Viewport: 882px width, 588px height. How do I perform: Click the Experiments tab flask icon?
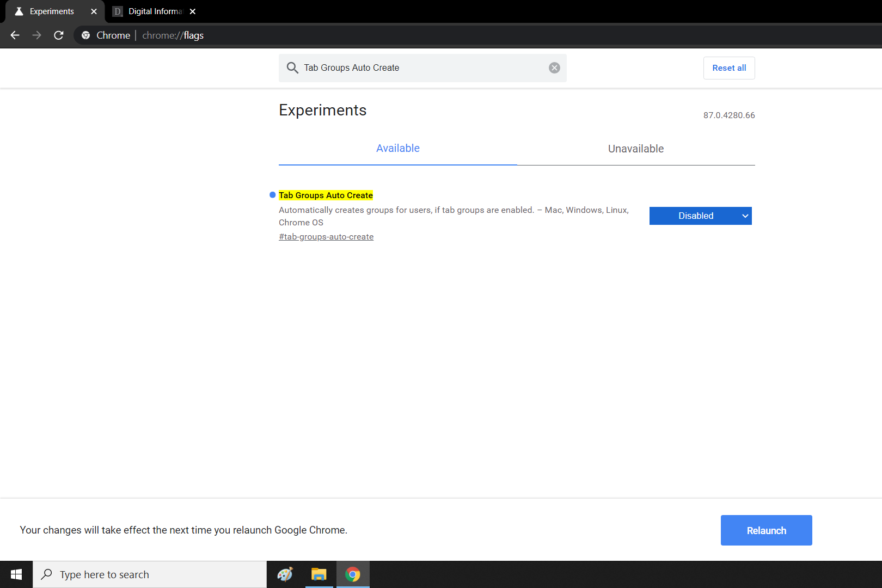19,11
